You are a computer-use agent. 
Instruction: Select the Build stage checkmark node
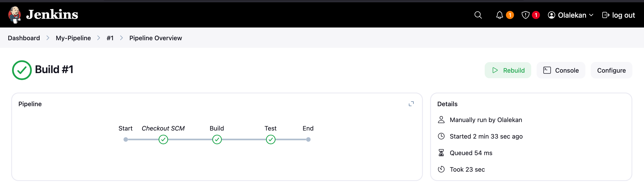[217, 139]
